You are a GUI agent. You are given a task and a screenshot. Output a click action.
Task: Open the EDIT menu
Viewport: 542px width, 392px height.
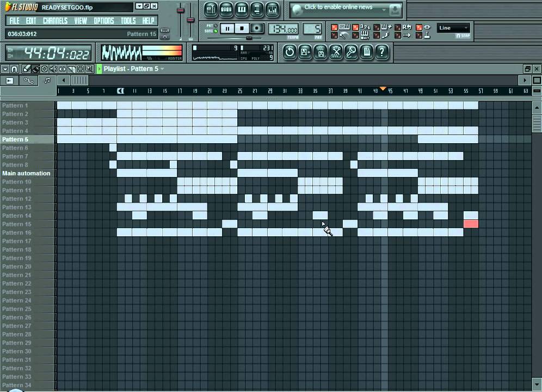(31, 21)
